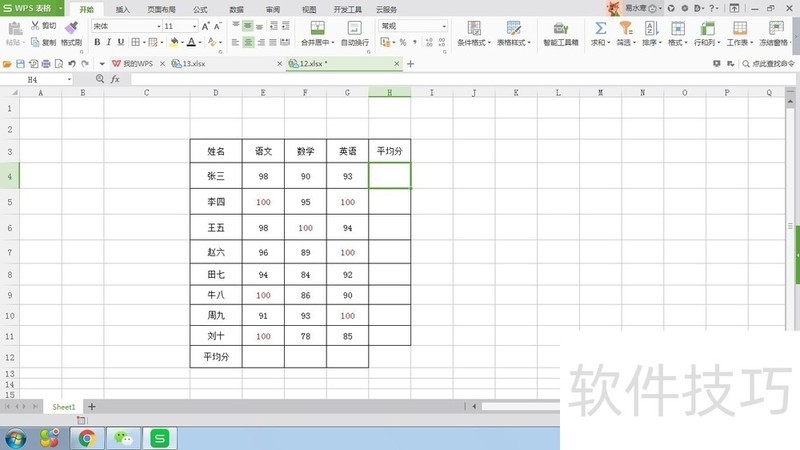Click the Save floppy disk icon
Screen dimensions: 800x450
click(x=20, y=64)
